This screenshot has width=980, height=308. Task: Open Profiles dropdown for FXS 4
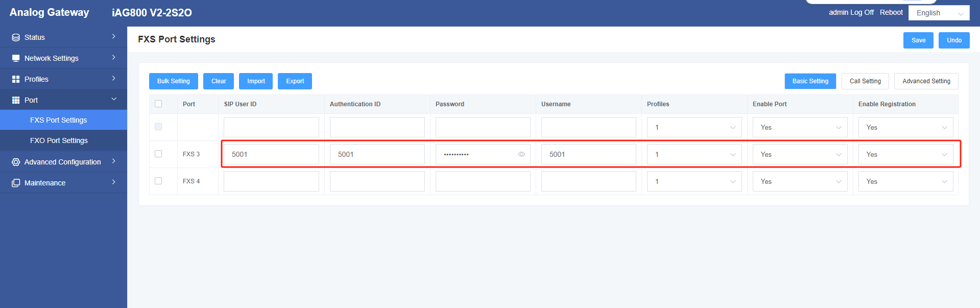694,181
